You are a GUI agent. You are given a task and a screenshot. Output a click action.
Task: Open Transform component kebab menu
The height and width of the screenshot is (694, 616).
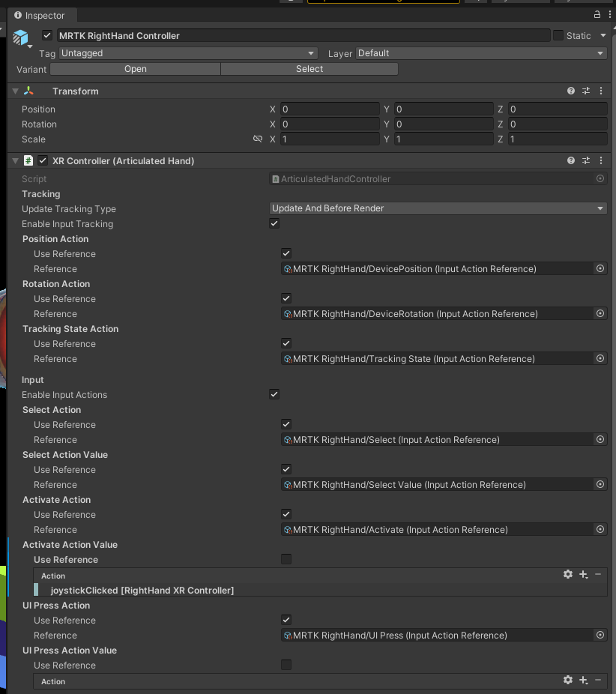tap(601, 91)
